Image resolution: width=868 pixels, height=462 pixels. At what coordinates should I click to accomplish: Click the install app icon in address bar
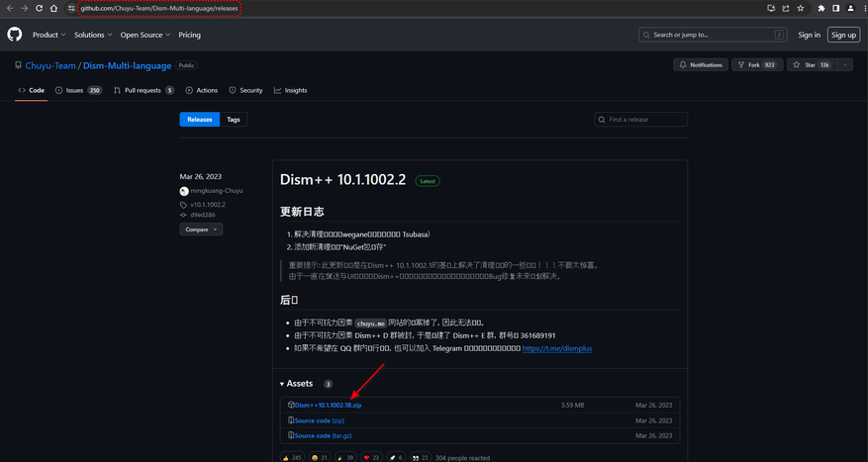pyautogui.click(x=771, y=8)
